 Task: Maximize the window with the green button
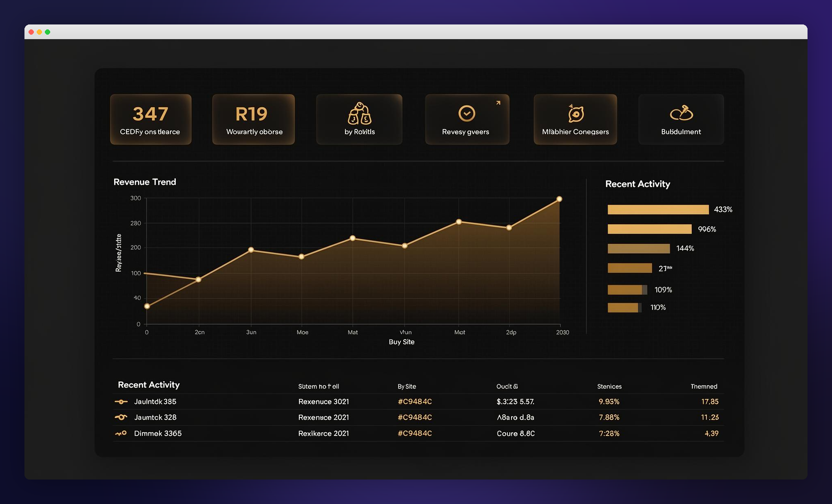pos(48,32)
